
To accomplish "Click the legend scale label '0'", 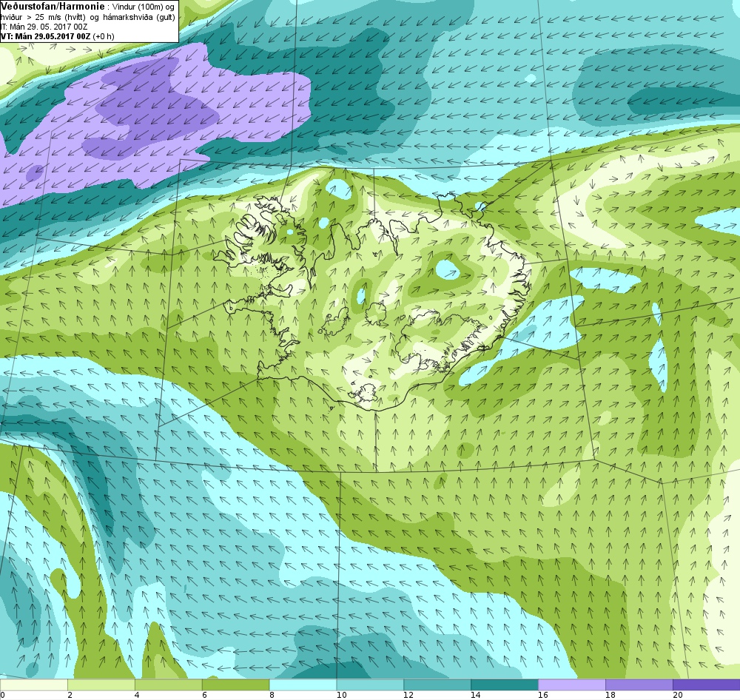I will pyautogui.click(x=2, y=696).
